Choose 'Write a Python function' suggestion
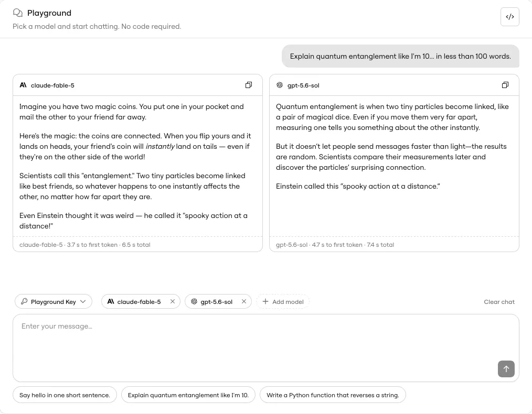Screen dimensions: 532x414 tap(333, 395)
